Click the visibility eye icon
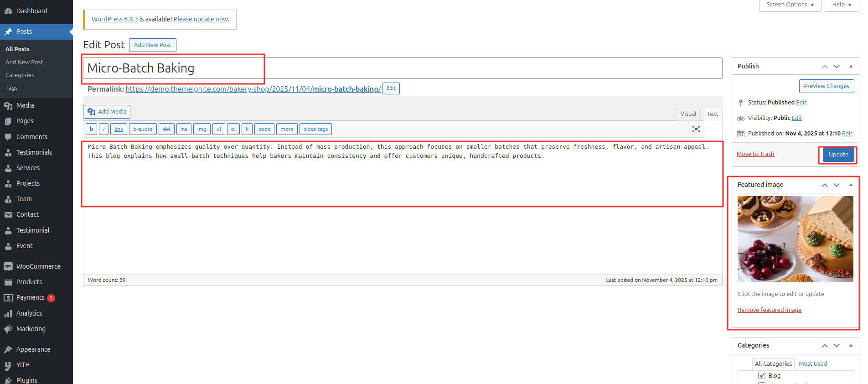 click(x=741, y=118)
